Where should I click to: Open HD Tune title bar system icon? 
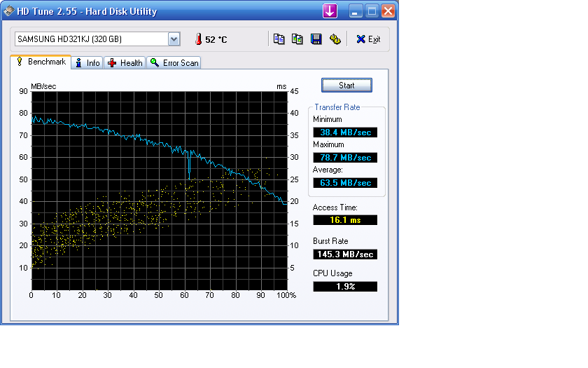[x=8, y=11]
